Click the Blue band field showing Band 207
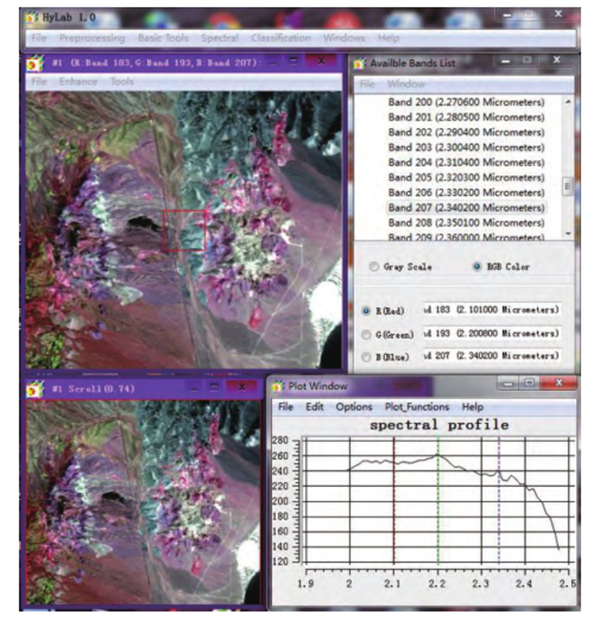The width and height of the screenshot is (600, 621). click(x=491, y=356)
